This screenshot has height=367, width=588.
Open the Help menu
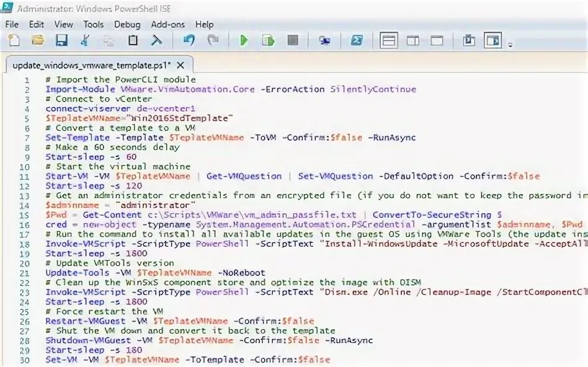pyautogui.click(x=205, y=24)
